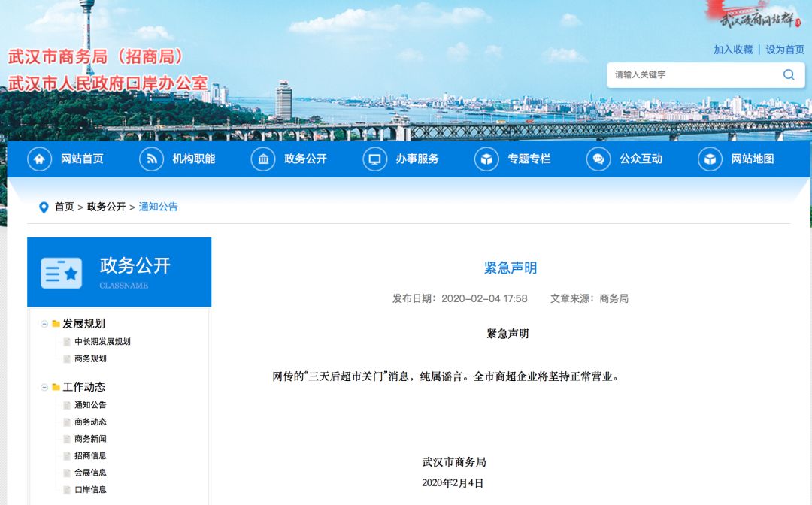
Task: Click the ID-card icon on 政务公开 panel
Action: coord(61,272)
